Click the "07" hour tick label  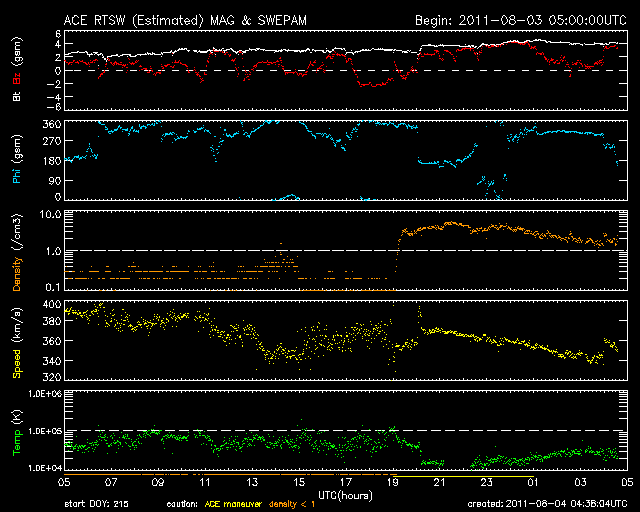[x=111, y=482]
